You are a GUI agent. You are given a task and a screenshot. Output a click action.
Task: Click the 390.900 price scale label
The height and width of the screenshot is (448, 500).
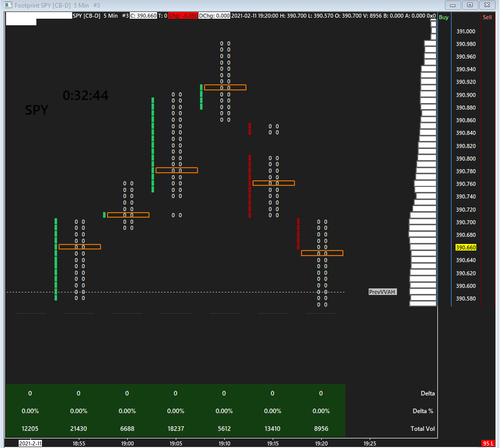coord(466,95)
